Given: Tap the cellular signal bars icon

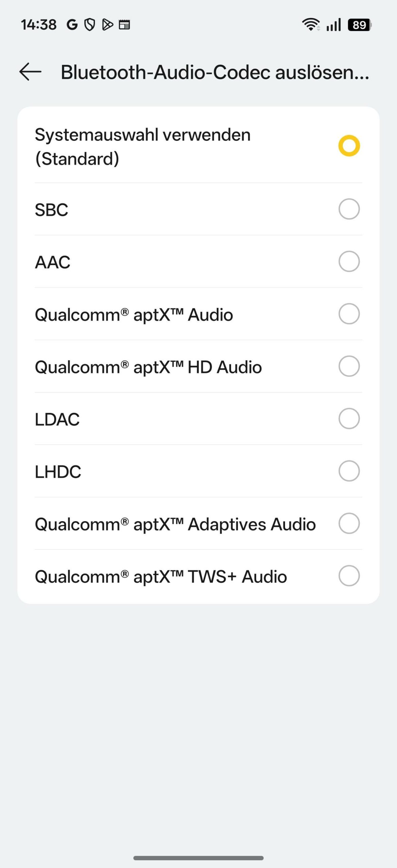Looking at the screenshot, I should (x=334, y=25).
